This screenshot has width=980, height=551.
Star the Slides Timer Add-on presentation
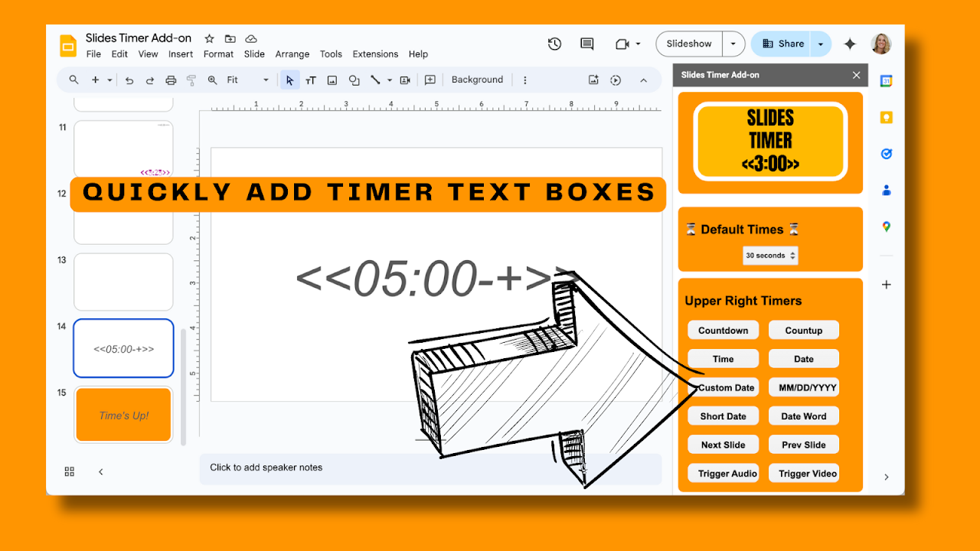tap(209, 39)
